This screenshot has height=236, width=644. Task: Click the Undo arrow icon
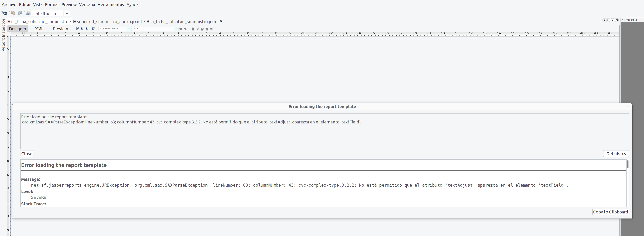click(13, 13)
